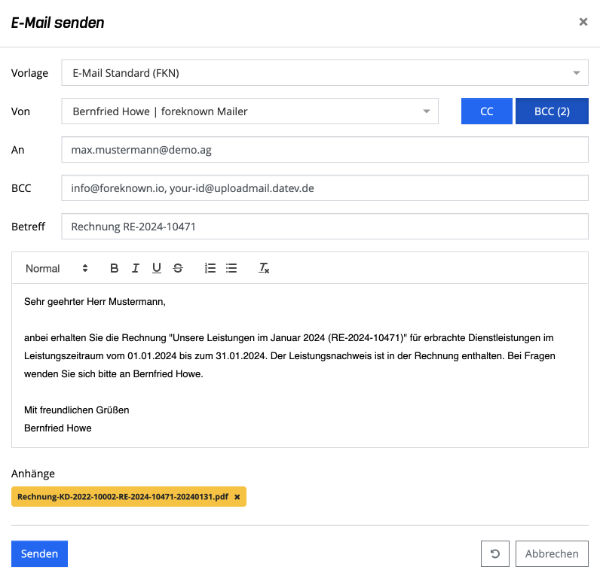Insert a bulleted list
Viewport: 600px width, 579px height.
pos(231,268)
